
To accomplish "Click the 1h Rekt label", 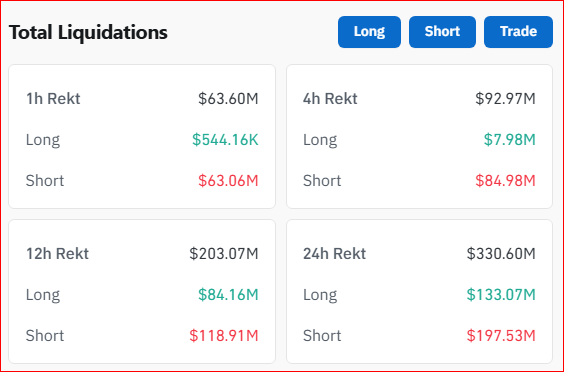I will 53,99.
